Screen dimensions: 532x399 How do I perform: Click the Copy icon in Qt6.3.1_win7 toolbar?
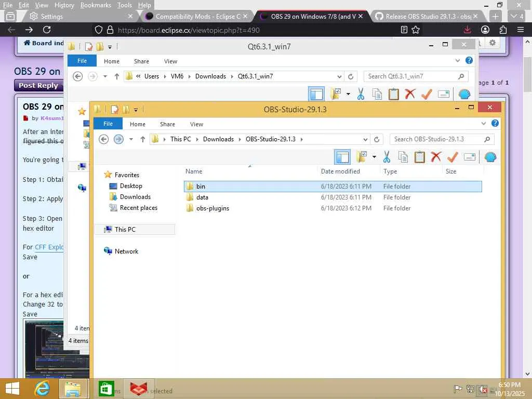(x=377, y=94)
